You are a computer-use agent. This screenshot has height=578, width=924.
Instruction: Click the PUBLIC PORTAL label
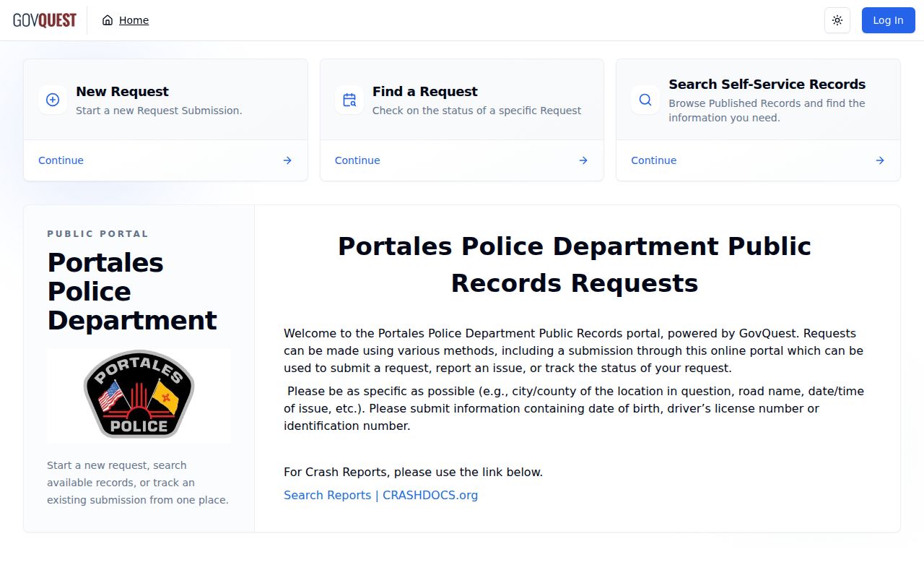[x=97, y=234]
